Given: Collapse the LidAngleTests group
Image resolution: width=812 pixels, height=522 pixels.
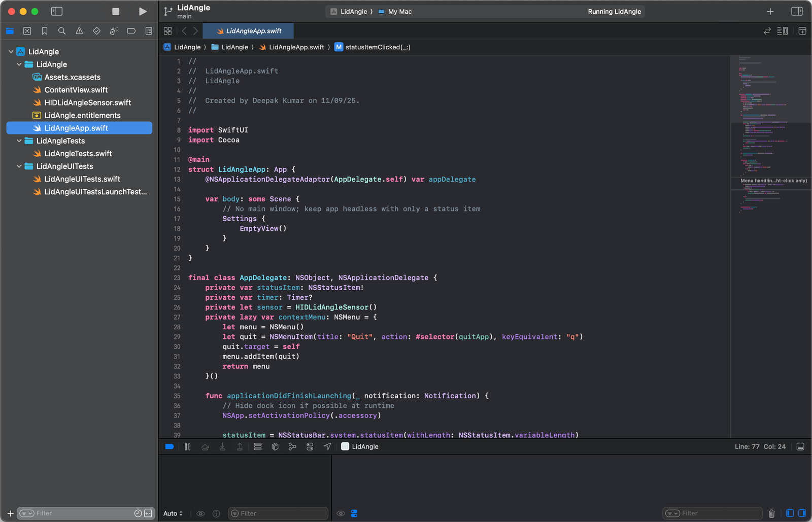Looking at the screenshot, I should tap(19, 141).
